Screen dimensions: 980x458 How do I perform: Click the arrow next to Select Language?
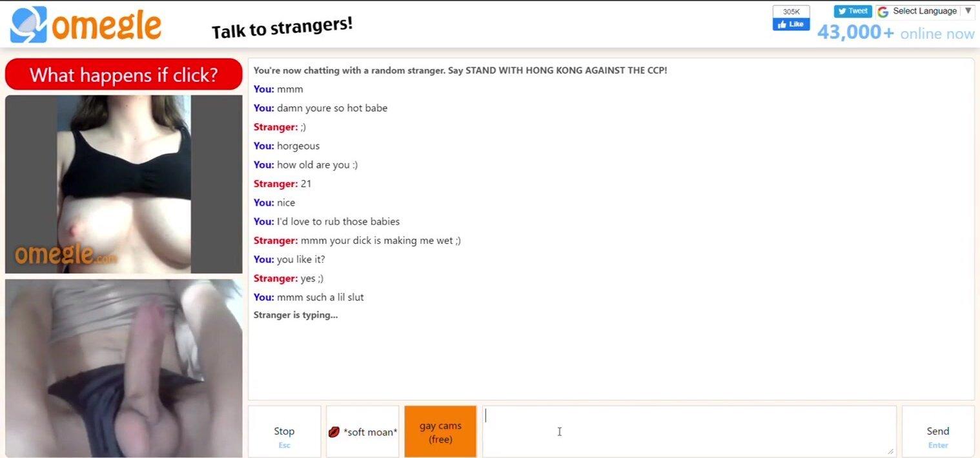[x=968, y=11]
